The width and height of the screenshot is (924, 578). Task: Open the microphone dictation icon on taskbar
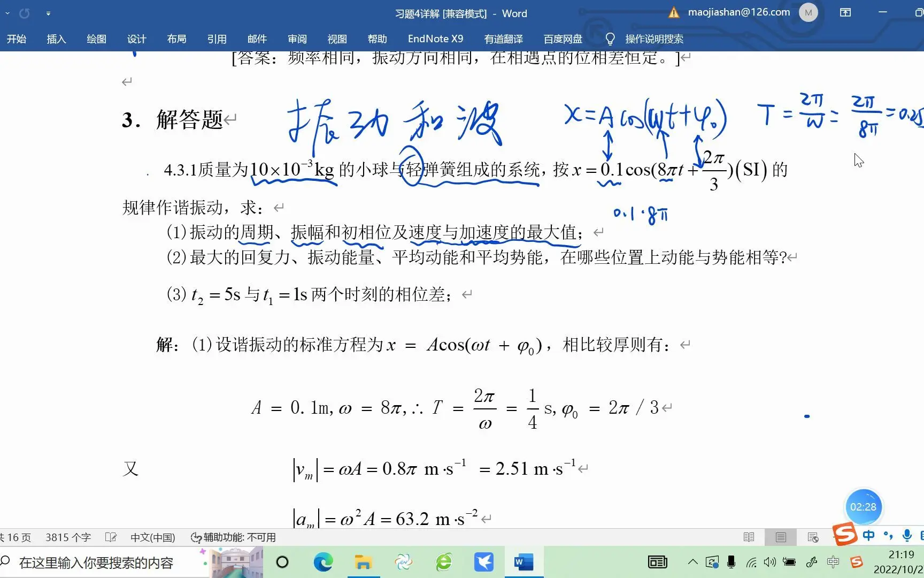pyautogui.click(x=731, y=562)
